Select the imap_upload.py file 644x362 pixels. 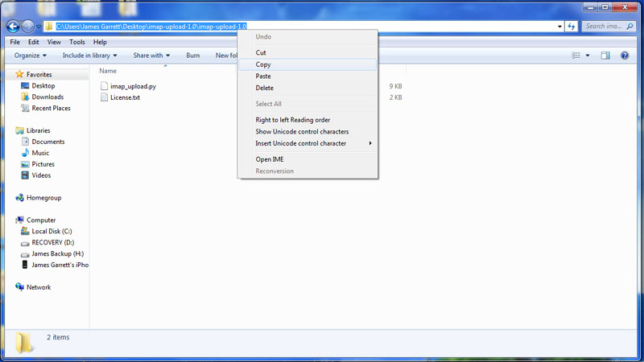click(133, 86)
